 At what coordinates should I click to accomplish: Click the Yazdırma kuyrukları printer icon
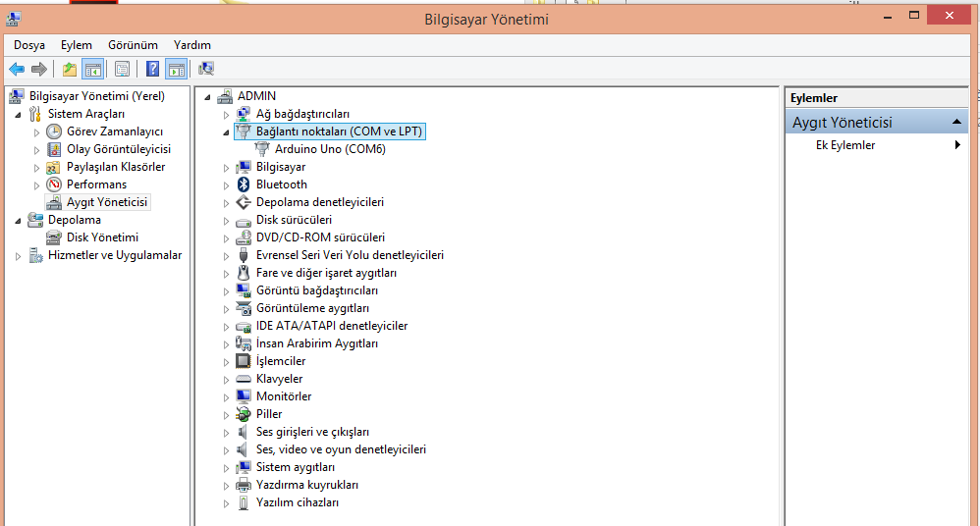click(x=244, y=485)
